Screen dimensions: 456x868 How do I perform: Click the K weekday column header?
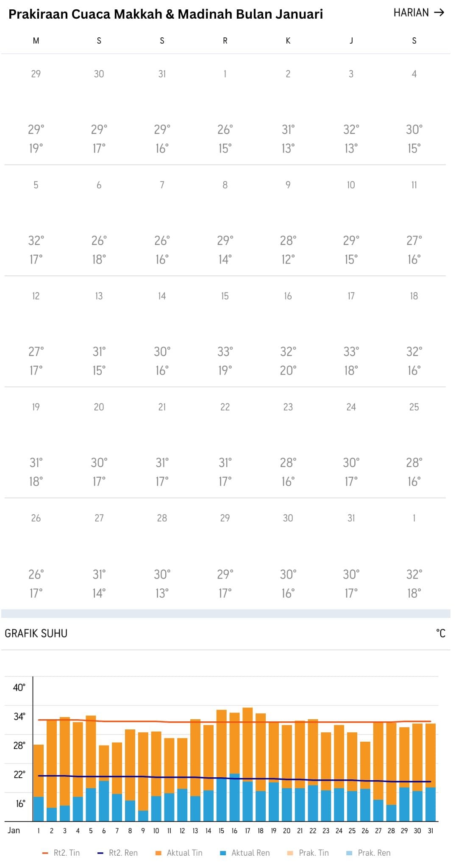tap(288, 41)
